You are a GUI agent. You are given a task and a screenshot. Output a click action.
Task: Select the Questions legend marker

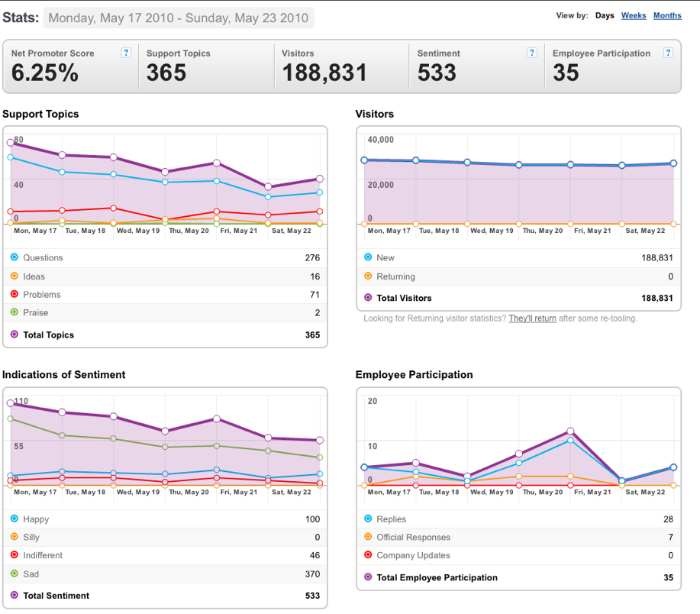pyautogui.click(x=15, y=257)
